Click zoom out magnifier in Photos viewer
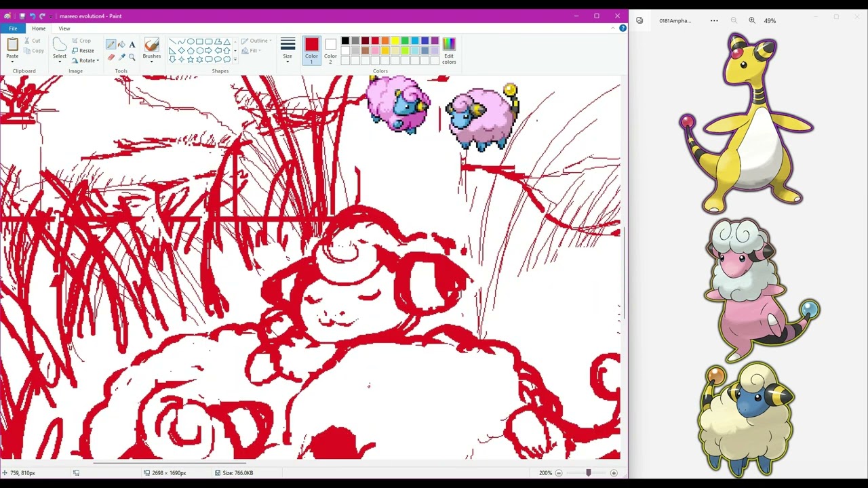The width and height of the screenshot is (868, 488). [734, 20]
